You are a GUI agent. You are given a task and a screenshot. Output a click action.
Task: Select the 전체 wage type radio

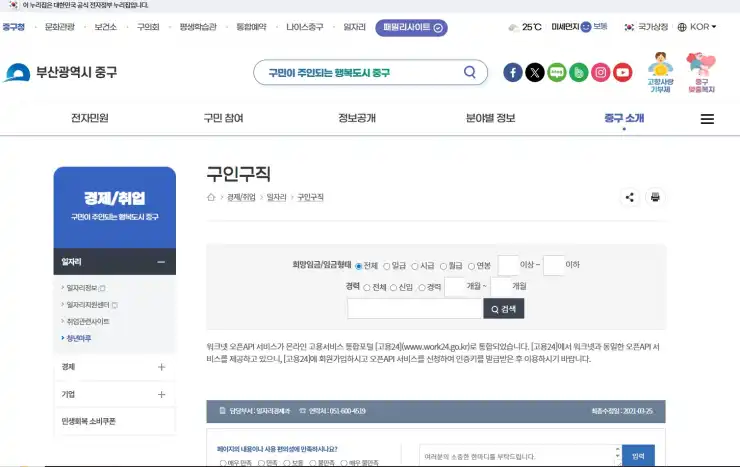[359, 267]
